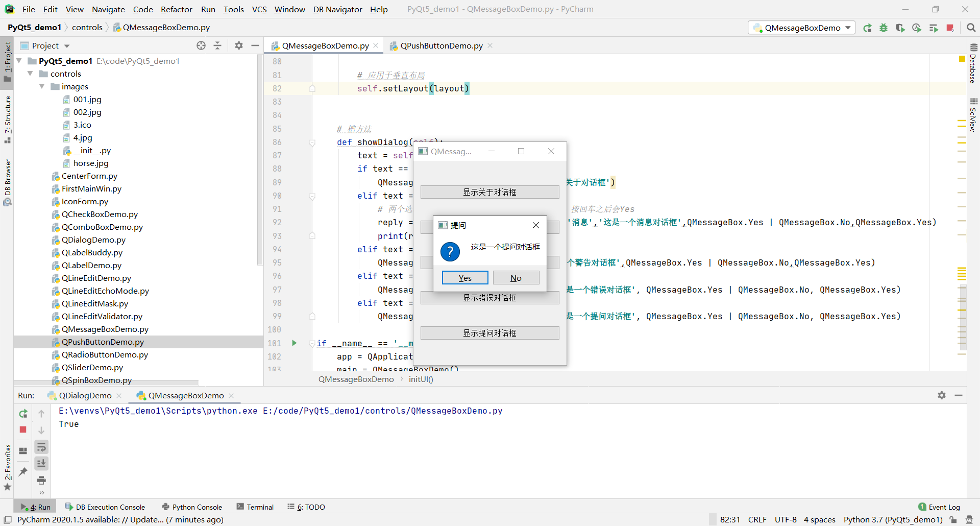Collapse the images folder node

[x=42, y=86]
